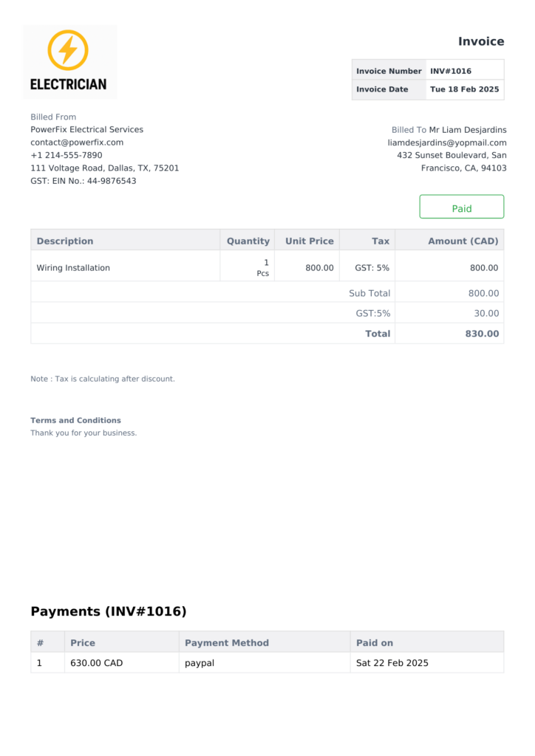
Task: Click the Quantity column header
Action: click(x=248, y=241)
